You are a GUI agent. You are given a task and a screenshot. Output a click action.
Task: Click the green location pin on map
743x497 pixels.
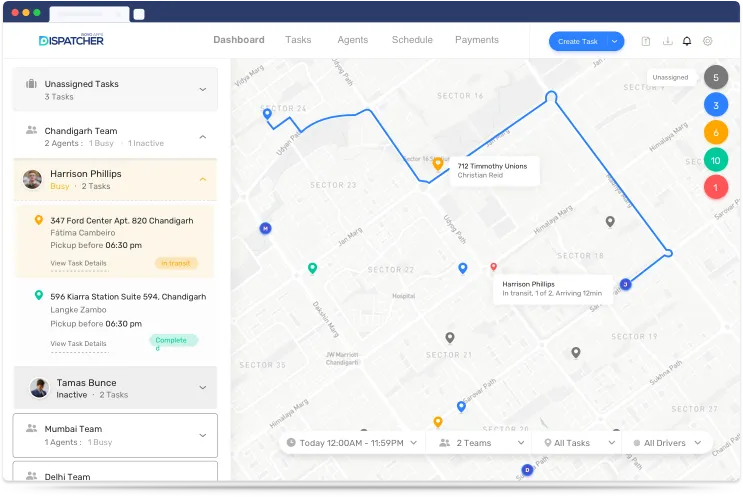pos(312,268)
